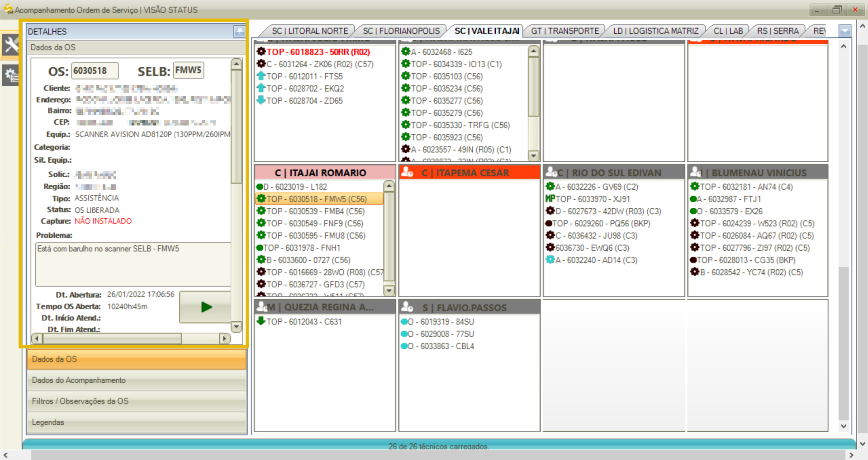Image resolution: width=868 pixels, height=460 pixels.
Task: Click the technician icon of RIO DO SUL EDIVAN
Action: point(551,172)
